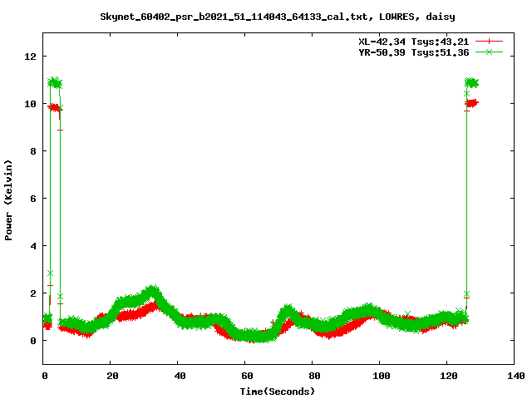The image size is (532, 399).
Task: Click the x-axis tick label 40
Action: (x=180, y=376)
